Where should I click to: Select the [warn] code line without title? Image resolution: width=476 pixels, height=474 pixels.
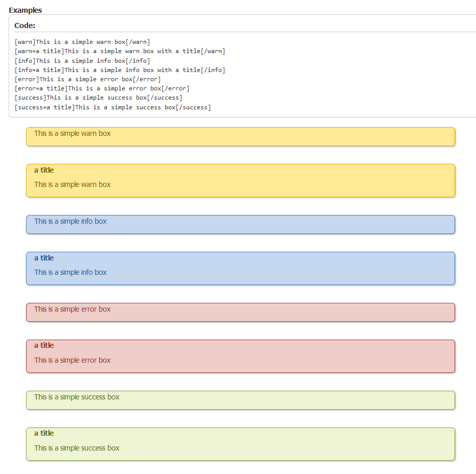click(x=82, y=42)
